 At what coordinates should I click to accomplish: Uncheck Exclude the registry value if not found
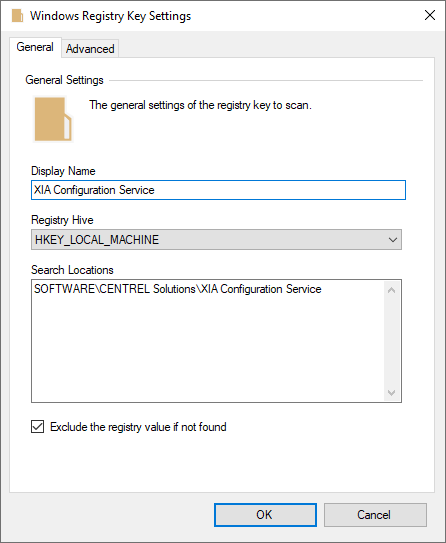tap(37, 427)
